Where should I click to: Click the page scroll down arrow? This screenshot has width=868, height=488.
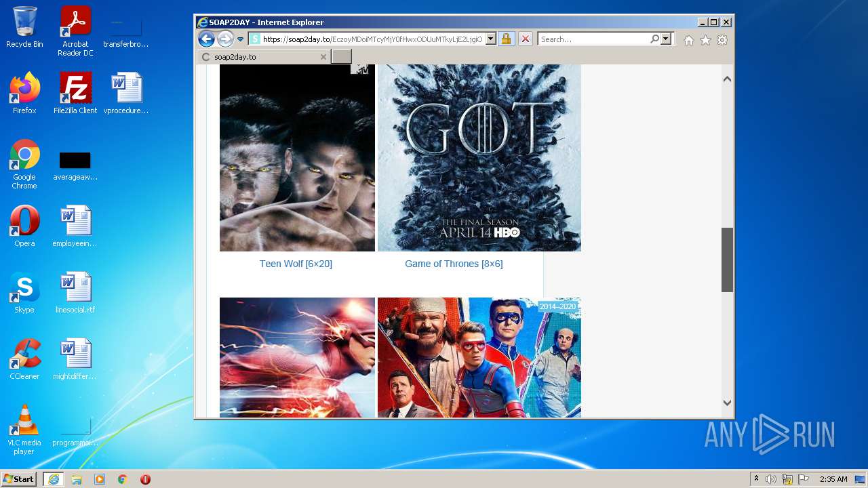click(727, 403)
